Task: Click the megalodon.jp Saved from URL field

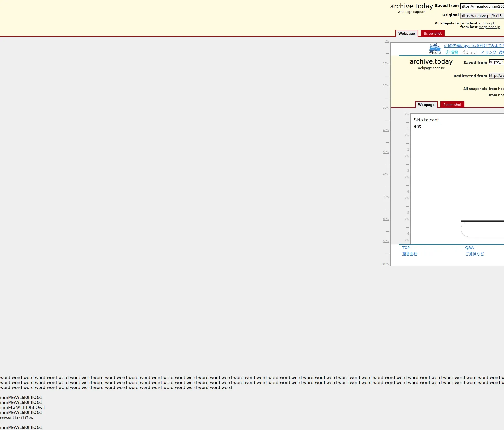Action: click(482, 6)
